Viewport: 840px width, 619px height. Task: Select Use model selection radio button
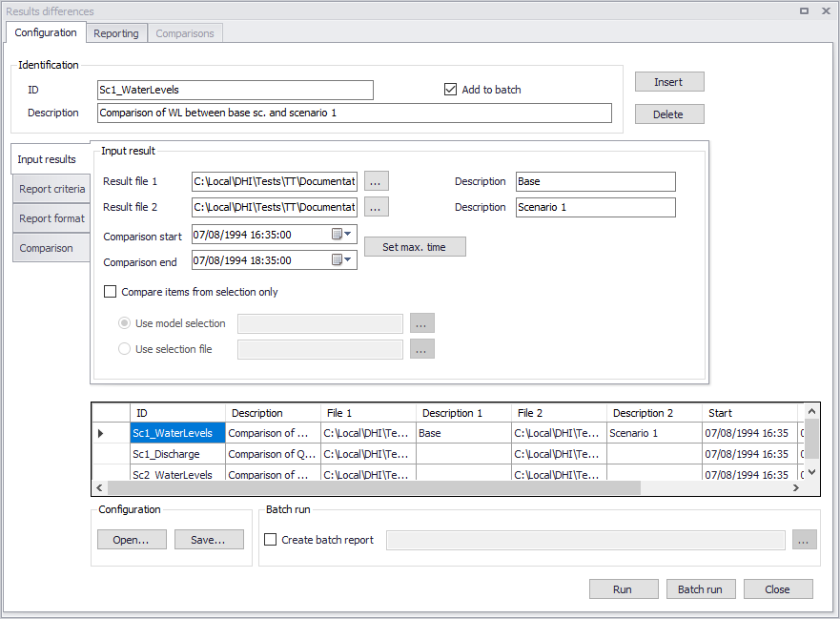click(124, 323)
